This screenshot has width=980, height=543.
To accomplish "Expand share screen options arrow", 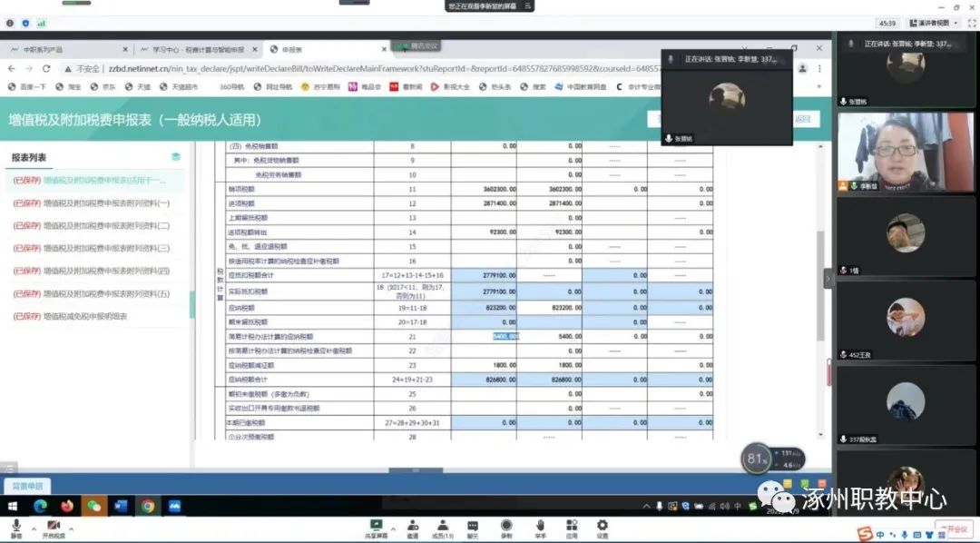I will coord(393,528).
